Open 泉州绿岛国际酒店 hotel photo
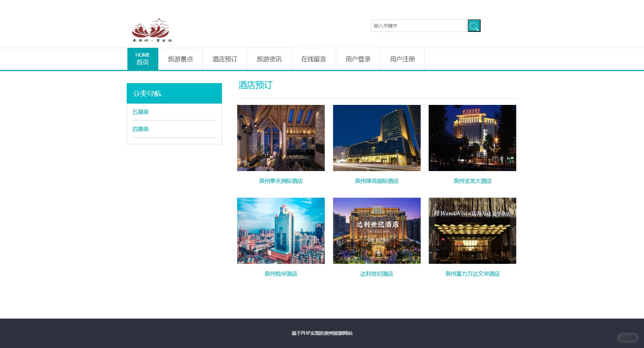This screenshot has height=348, width=644. [x=376, y=137]
